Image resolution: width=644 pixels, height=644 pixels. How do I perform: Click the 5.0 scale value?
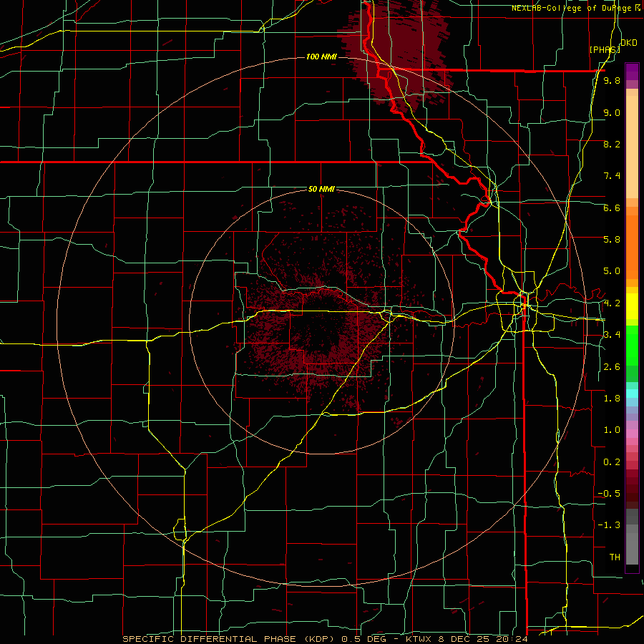[612, 271]
